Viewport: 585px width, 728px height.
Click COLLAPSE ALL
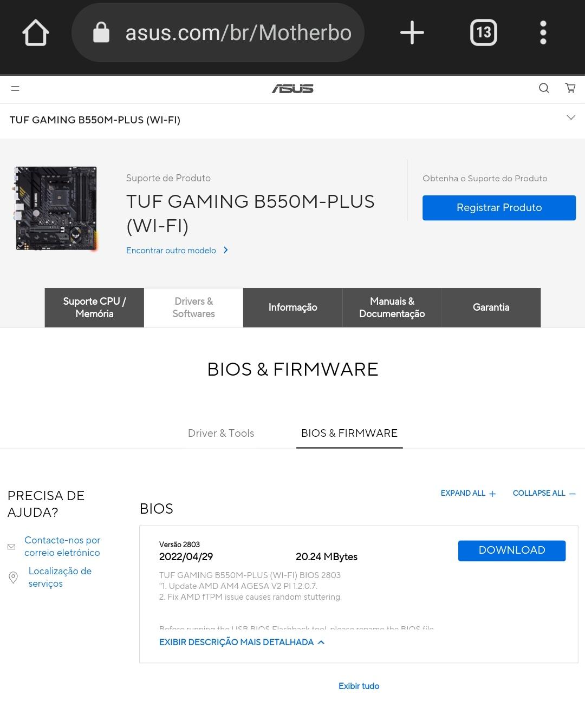[544, 493]
